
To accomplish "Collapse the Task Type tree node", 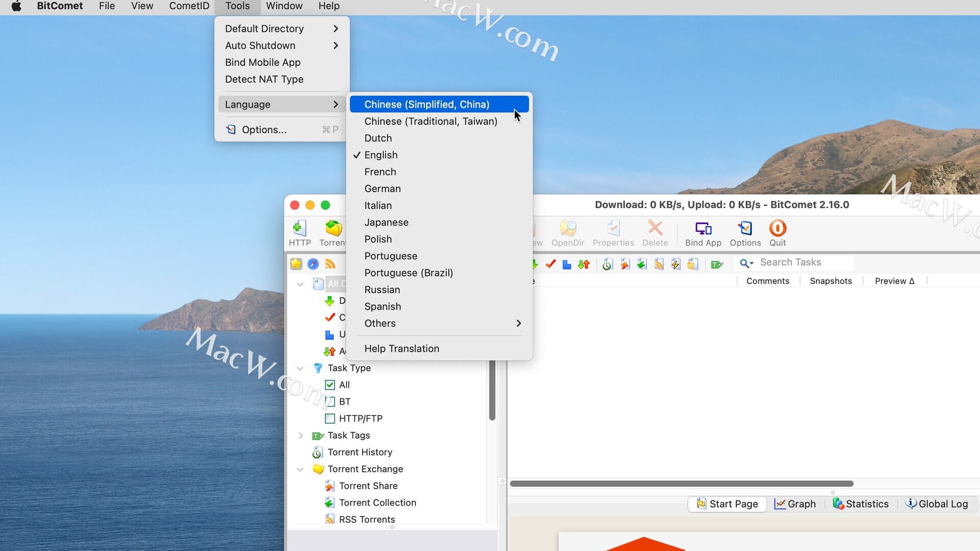I will click(x=300, y=368).
